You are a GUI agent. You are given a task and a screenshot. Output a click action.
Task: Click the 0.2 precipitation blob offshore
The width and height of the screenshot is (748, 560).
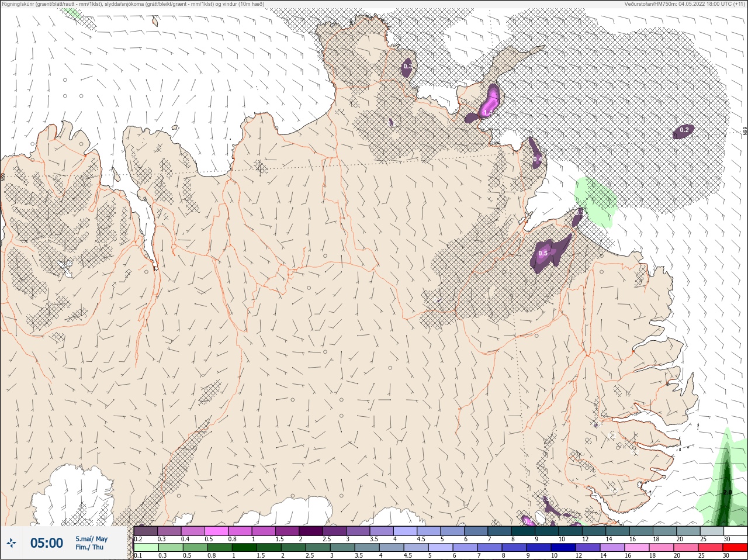pyautogui.click(x=683, y=131)
